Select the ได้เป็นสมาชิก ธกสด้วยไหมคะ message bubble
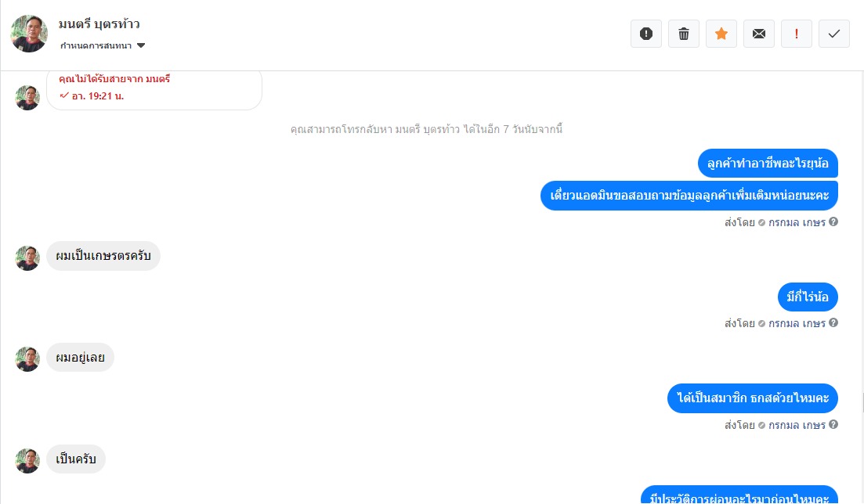Screen dimensions: 864x504 (x=752, y=398)
